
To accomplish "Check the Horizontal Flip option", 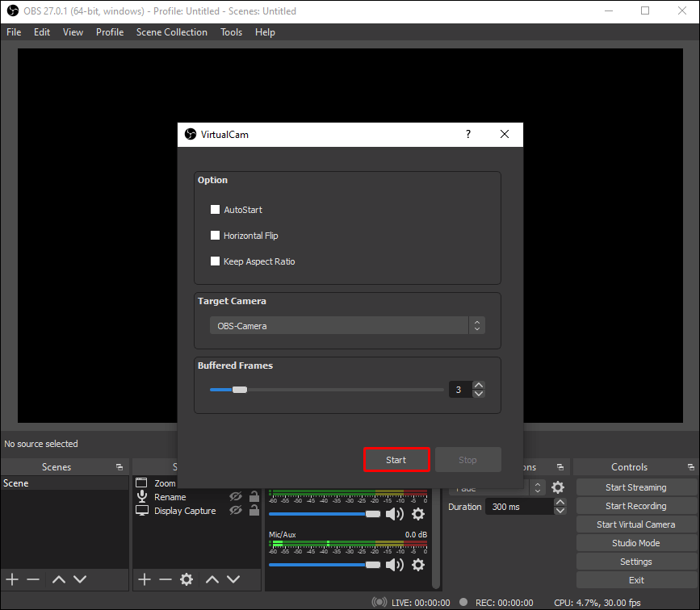I will [215, 236].
